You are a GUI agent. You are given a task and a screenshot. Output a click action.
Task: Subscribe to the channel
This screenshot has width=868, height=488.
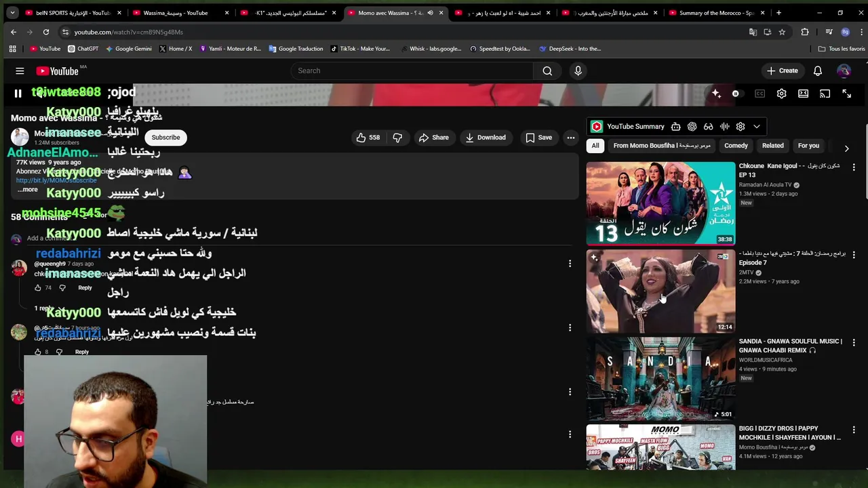click(166, 138)
